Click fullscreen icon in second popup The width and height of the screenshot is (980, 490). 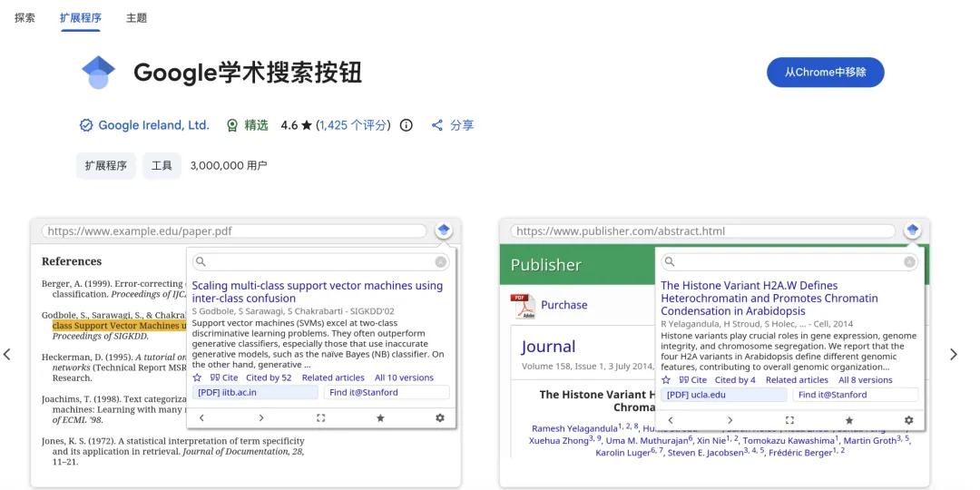tap(789, 421)
